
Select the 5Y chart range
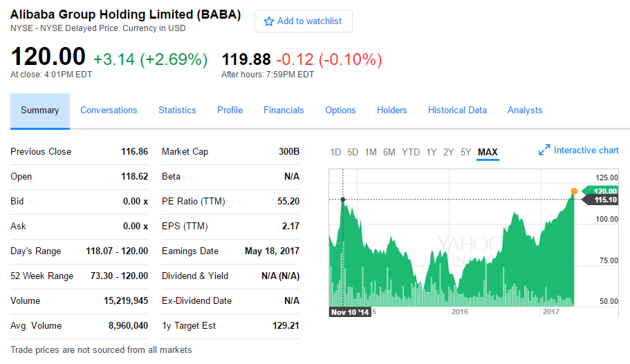click(465, 153)
